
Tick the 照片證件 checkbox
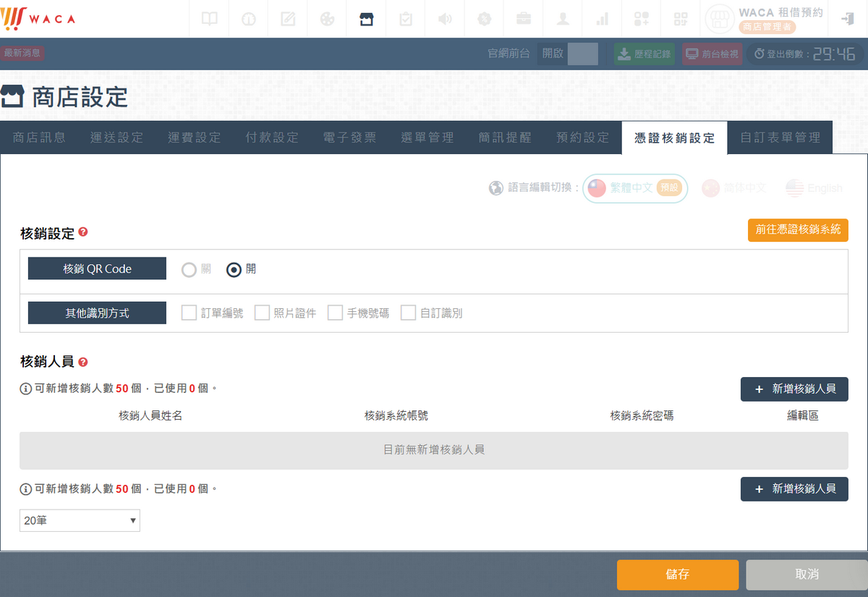(x=262, y=313)
